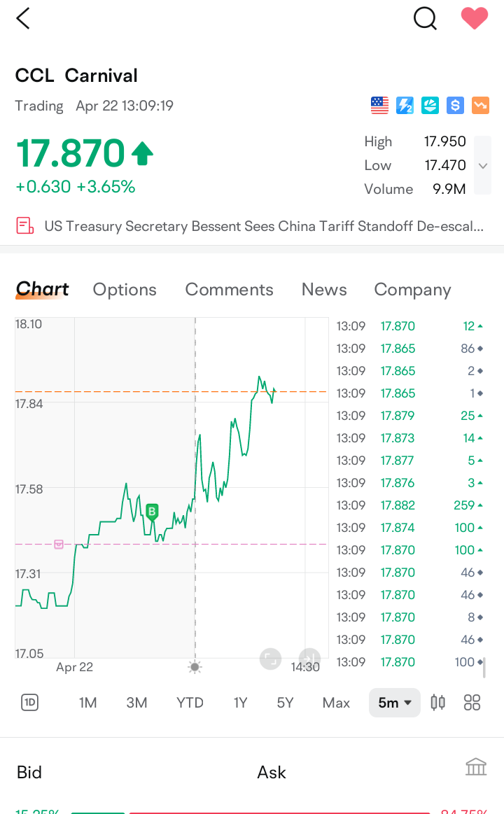Tap the bank institution icon beside Ask
The image size is (504, 814).
click(x=476, y=767)
